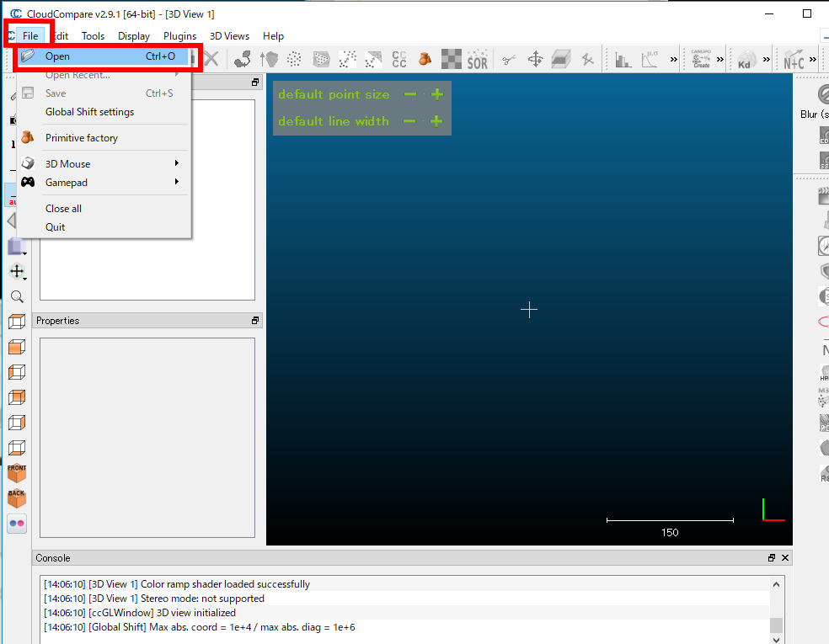Click the Console scrollbar up arrow
This screenshot has width=829, height=644.
click(776, 584)
